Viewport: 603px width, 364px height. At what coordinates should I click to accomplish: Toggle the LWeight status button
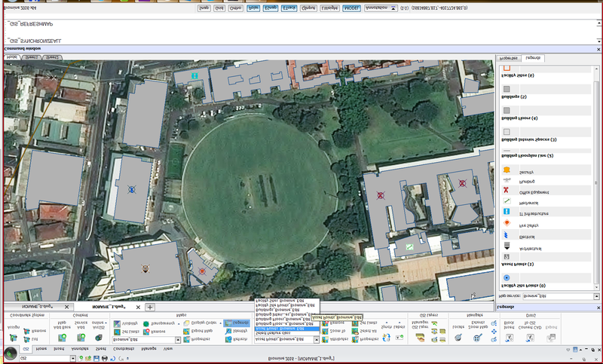(x=329, y=8)
